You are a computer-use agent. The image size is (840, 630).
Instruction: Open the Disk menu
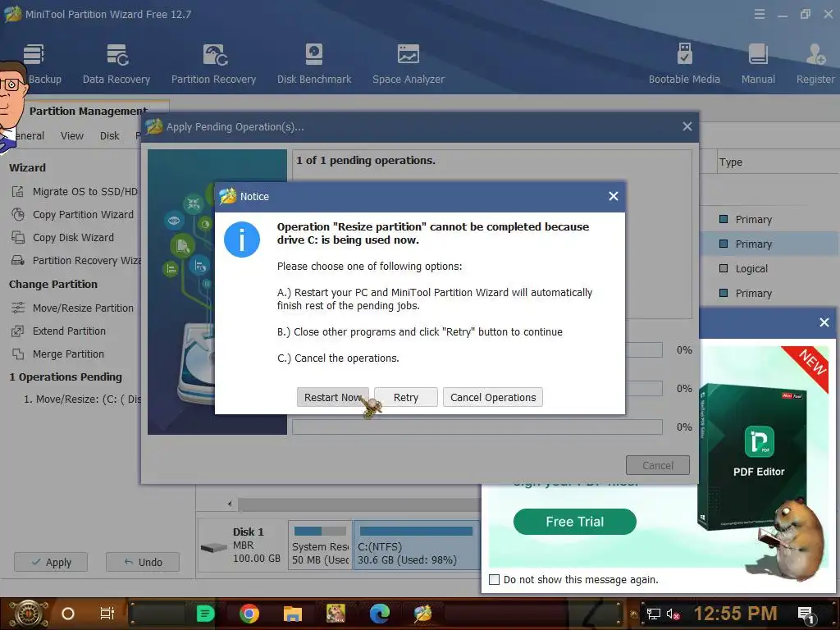click(110, 135)
